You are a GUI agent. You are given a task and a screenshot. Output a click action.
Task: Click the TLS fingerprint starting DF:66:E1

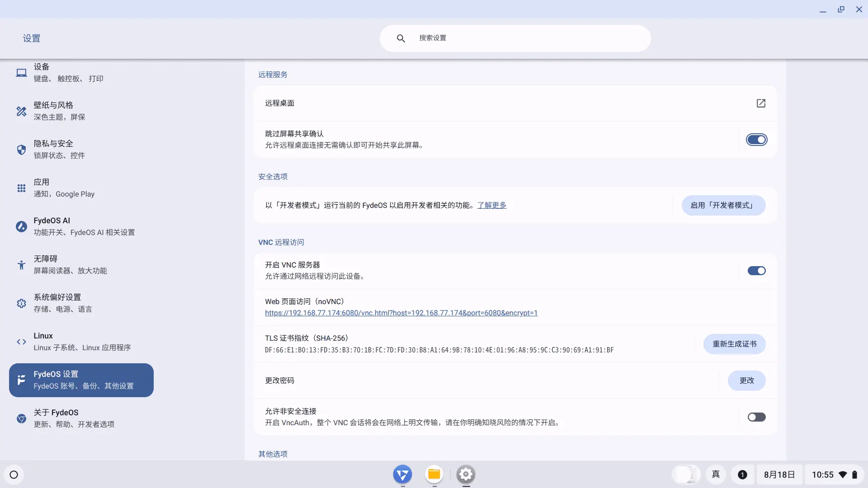point(439,350)
